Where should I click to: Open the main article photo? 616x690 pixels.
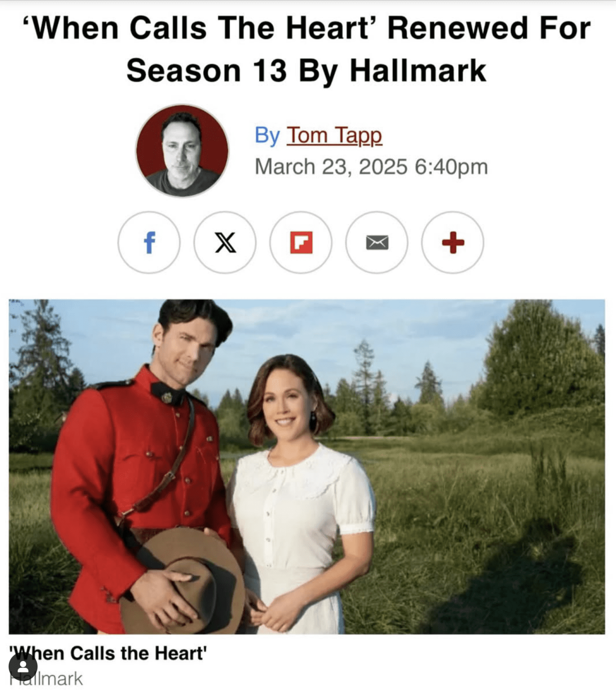pos(307,467)
